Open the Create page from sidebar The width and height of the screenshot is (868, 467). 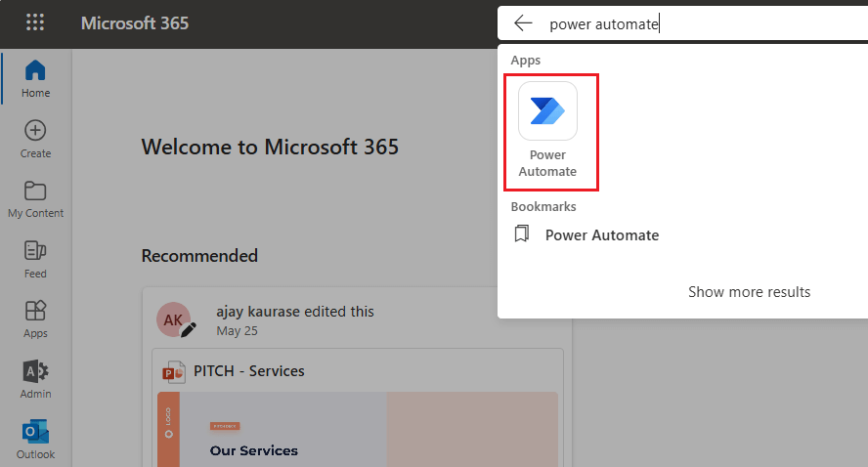(35, 139)
